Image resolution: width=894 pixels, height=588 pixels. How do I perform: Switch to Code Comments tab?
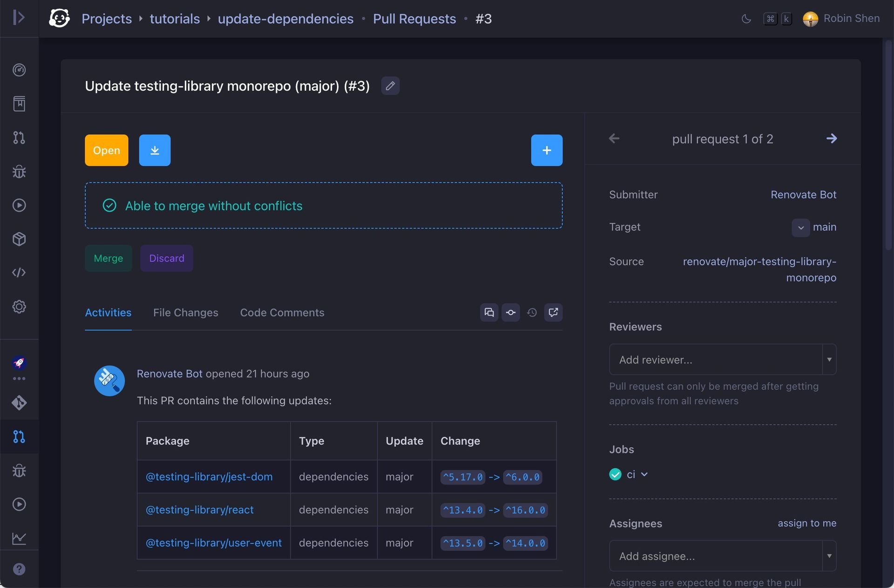[282, 312]
